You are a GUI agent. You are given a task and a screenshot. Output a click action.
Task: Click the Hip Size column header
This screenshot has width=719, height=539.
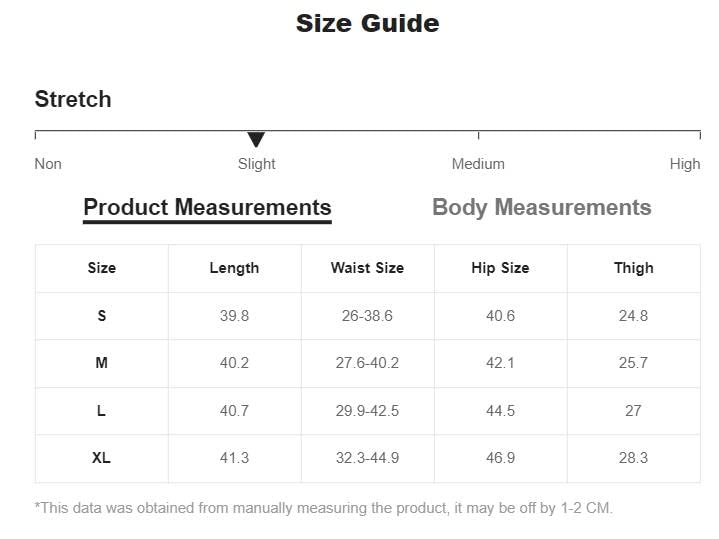coord(500,268)
